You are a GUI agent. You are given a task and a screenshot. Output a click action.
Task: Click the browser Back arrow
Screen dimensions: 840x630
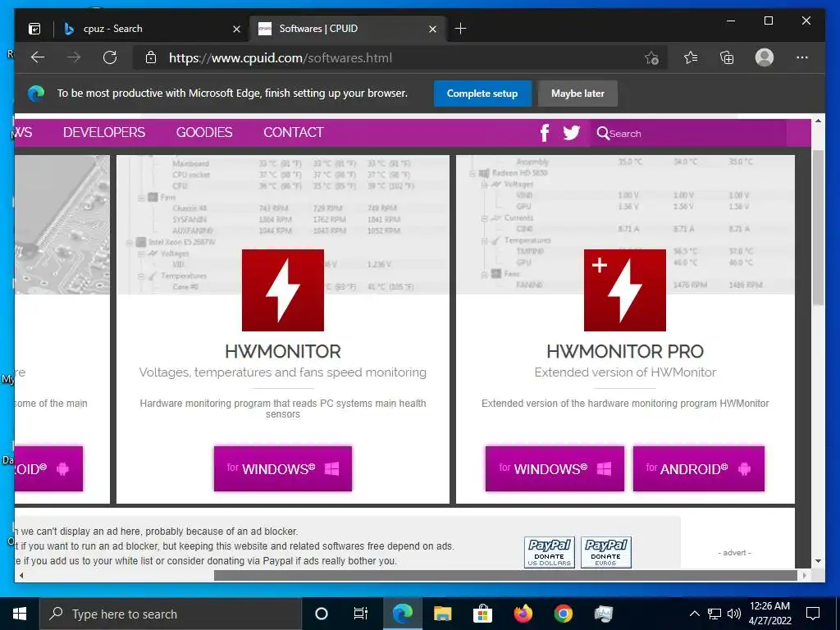pyautogui.click(x=38, y=57)
